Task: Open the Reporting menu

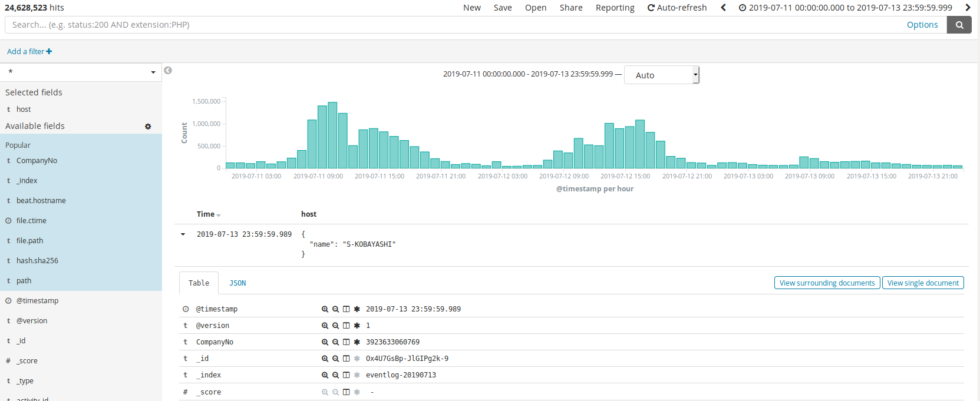Action: (615, 8)
